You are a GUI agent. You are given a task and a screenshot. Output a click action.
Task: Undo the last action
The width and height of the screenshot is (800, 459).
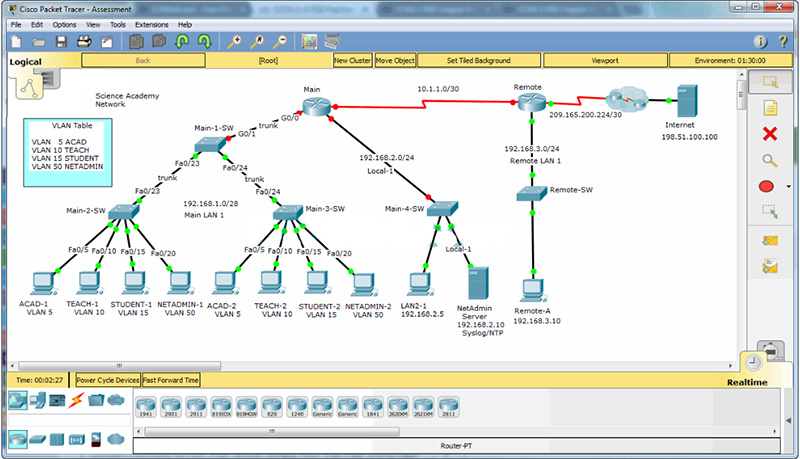coord(182,41)
